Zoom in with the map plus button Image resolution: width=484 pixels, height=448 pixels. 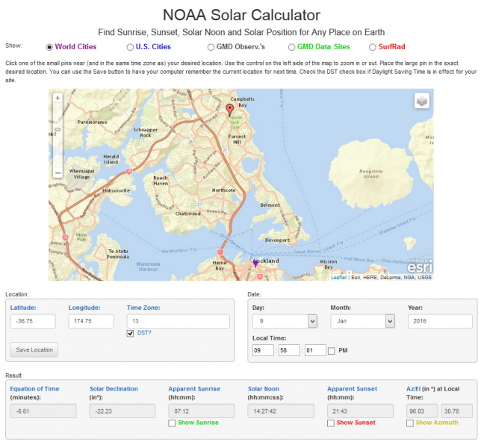(x=58, y=98)
